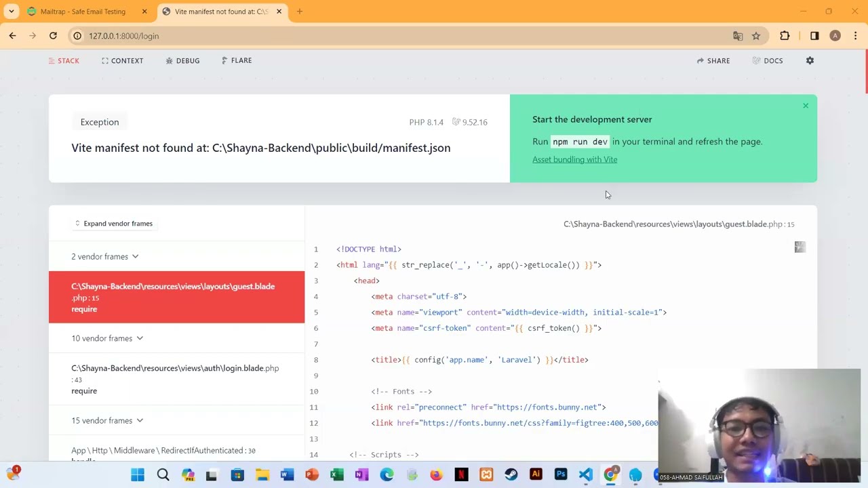Open the Chrome profile avatar
868x488 pixels.
point(835,36)
